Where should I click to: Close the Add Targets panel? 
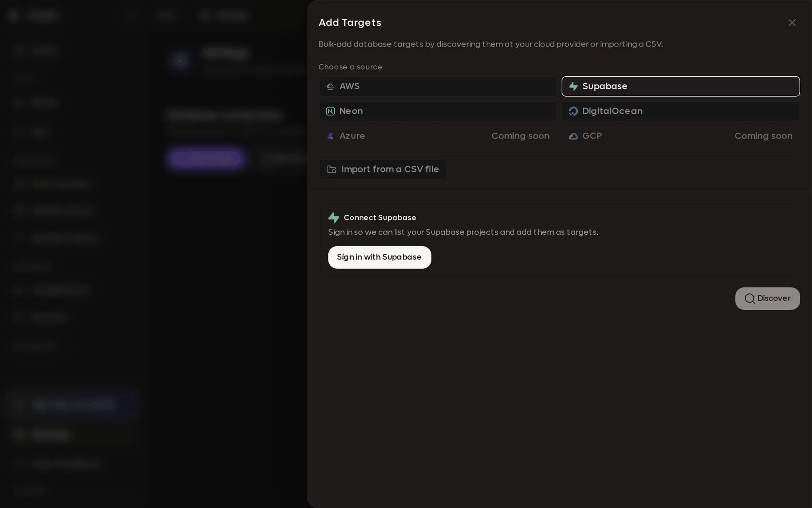coord(792,23)
